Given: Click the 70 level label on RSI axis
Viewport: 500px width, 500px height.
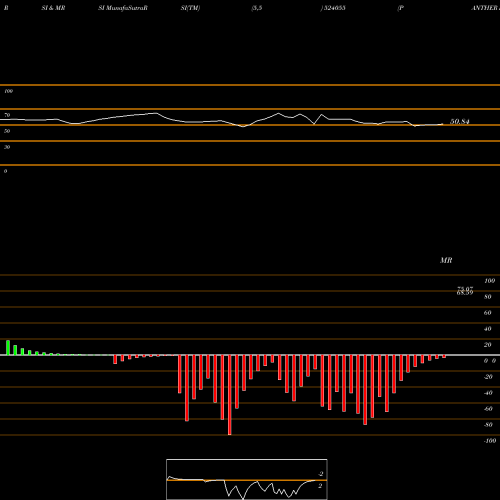Looking at the screenshot, I should pyautogui.click(x=7, y=115).
